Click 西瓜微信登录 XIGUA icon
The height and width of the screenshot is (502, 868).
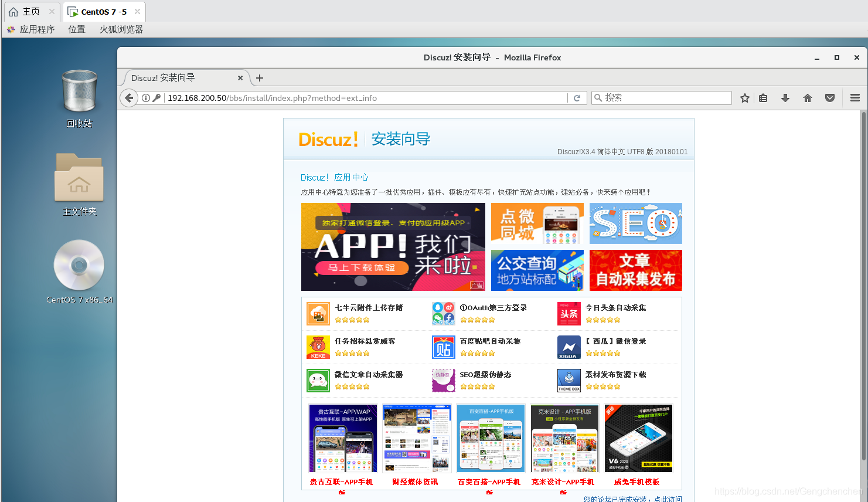[569, 347]
